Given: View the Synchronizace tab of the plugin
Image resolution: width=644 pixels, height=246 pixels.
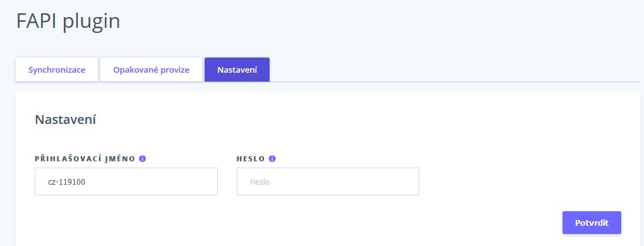Looking at the screenshot, I should point(57,70).
